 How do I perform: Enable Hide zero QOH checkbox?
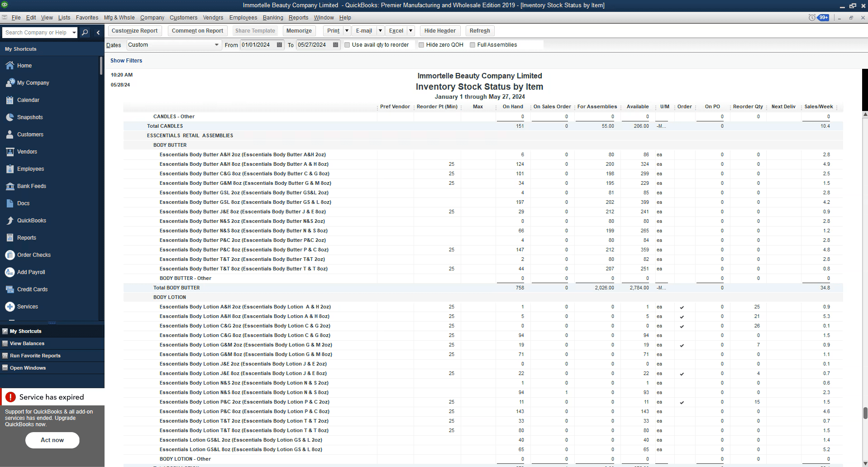click(421, 45)
